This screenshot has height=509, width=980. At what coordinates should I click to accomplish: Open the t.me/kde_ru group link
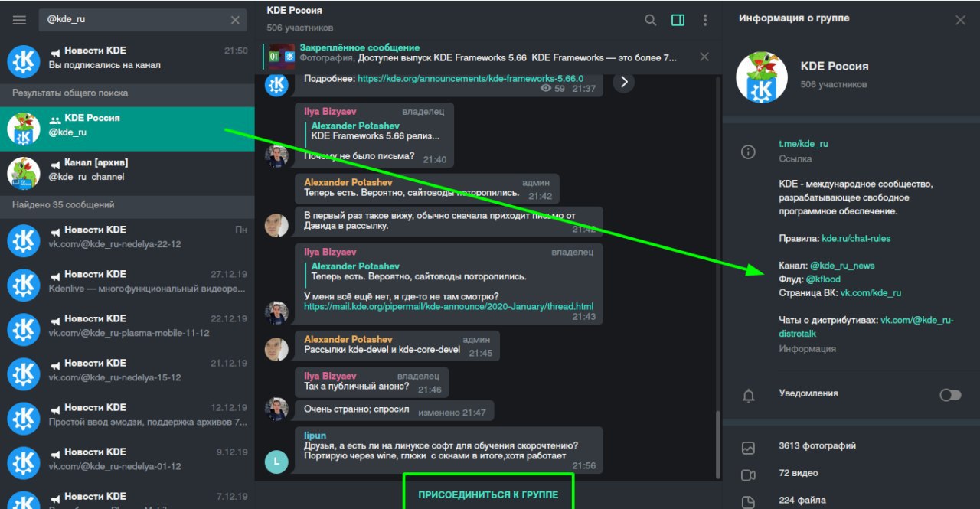coord(803,143)
